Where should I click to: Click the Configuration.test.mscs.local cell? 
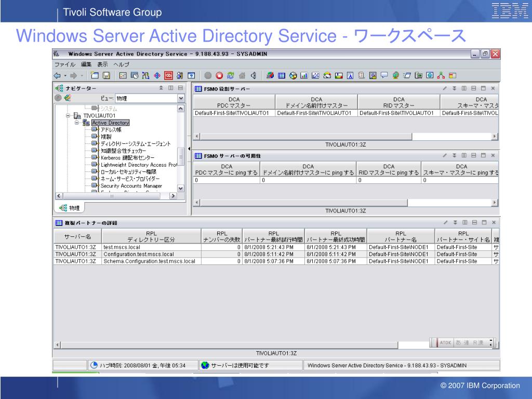click(x=151, y=254)
